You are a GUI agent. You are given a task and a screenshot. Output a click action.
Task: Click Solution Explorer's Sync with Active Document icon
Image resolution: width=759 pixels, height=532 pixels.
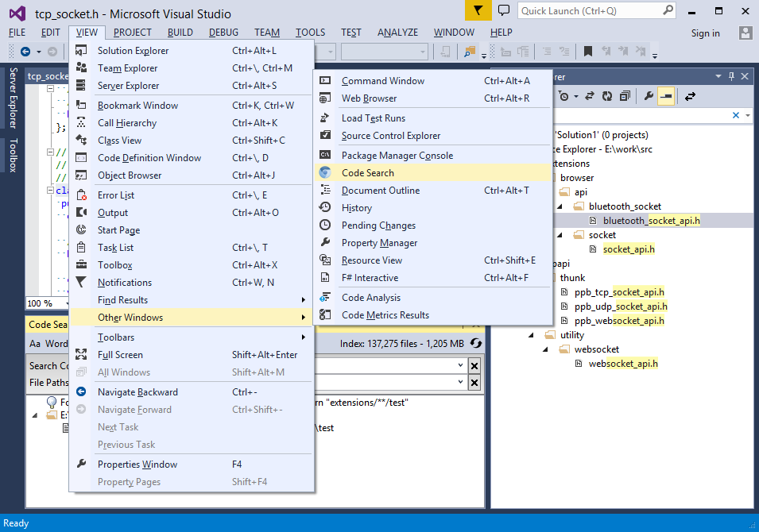click(x=589, y=96)
